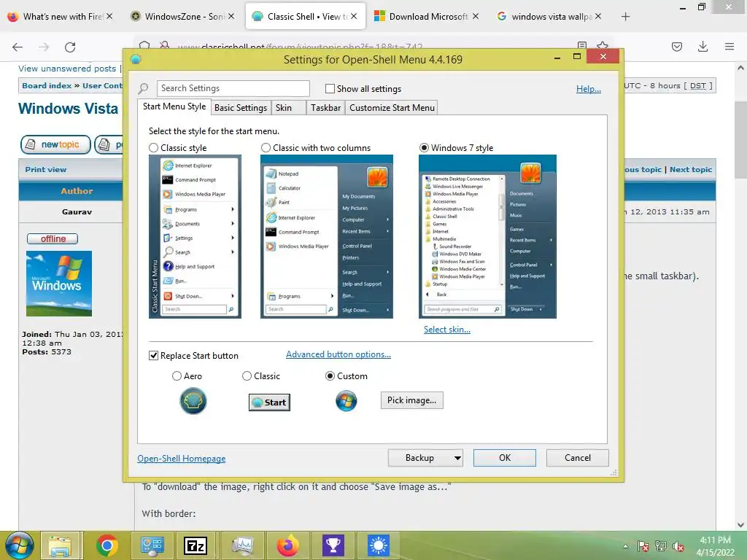The image size is (747, 560).
Task: Open the performance monitor taskbar icon
Action: (242, 545)
